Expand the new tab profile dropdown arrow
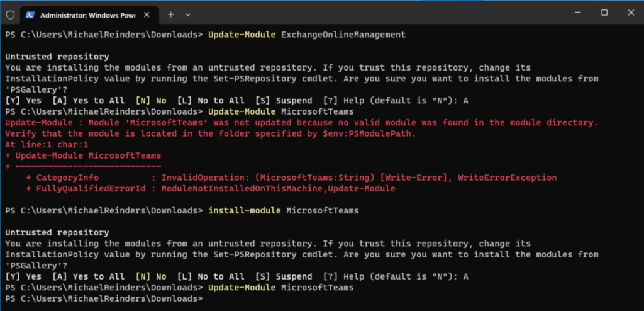Image resolution: width=644 pixels, height=311 pixels. [x=187, y=15]
